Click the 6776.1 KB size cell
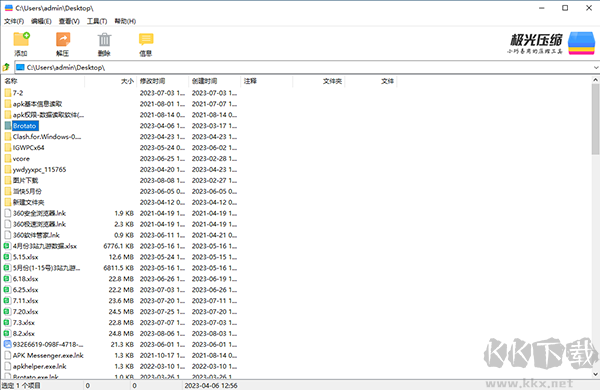The width and height of the screenshot is (600, 390). coord(119,246)
